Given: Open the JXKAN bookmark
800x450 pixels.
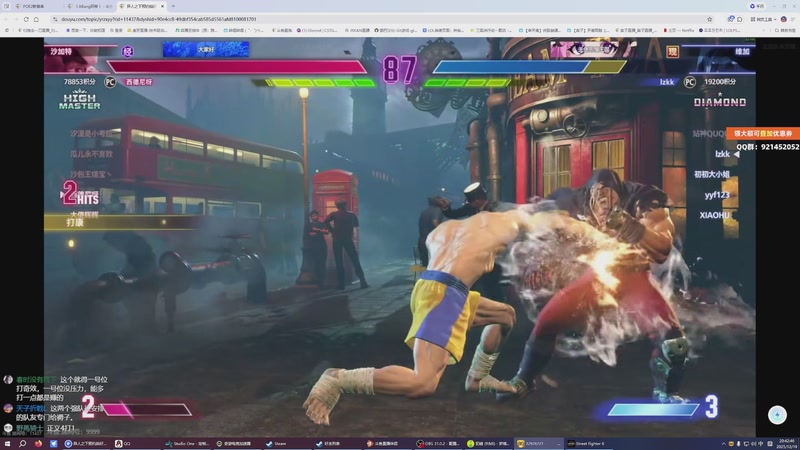Looking at the screenshot, I should [357, 31].
